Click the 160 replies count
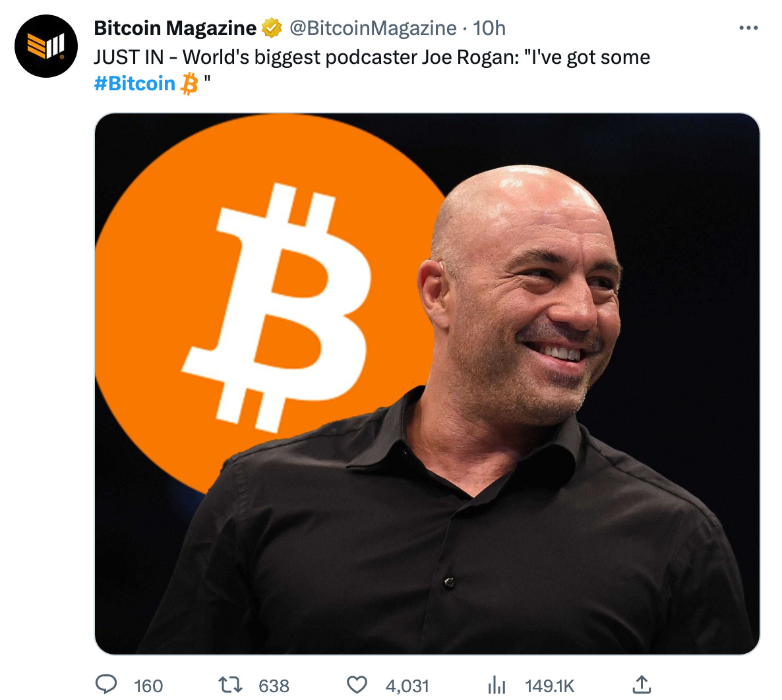 148,686
